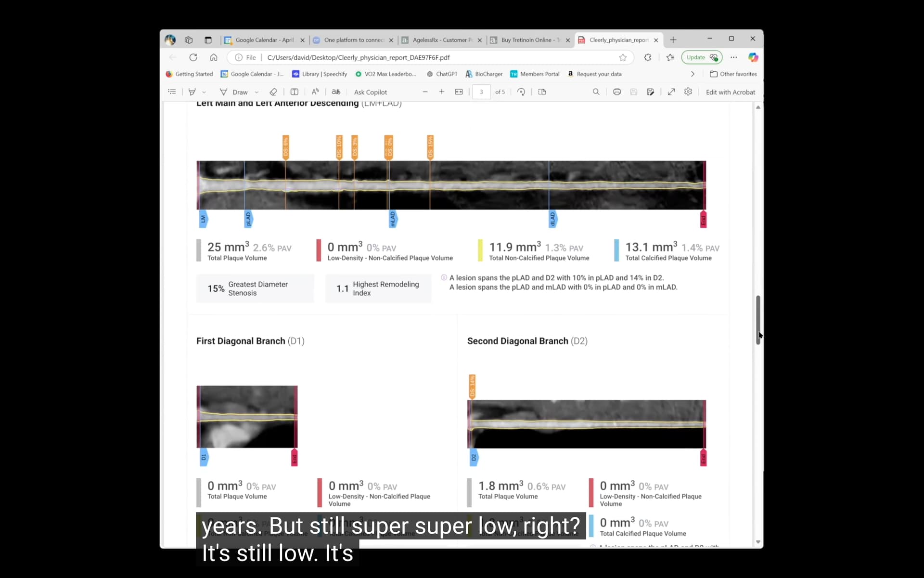The image size is (924, 578).
Task: Open the tab actions menu icon
Action: click(208, 40)
